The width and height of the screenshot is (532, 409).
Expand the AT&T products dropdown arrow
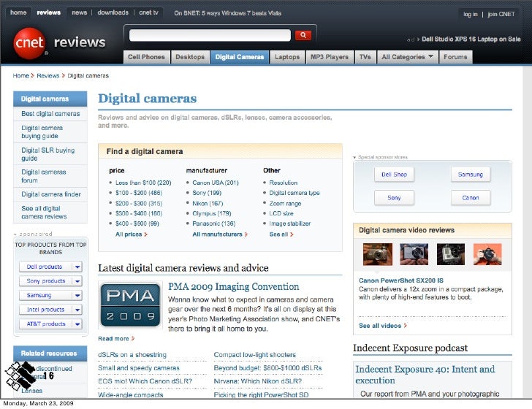77,324
